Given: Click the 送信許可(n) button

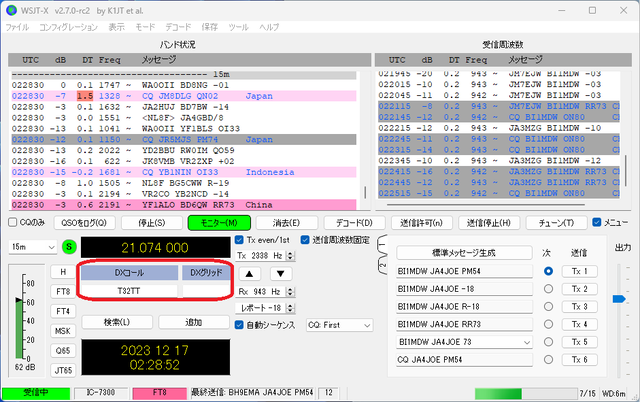Looking at the screenshot, I should 421,223.
